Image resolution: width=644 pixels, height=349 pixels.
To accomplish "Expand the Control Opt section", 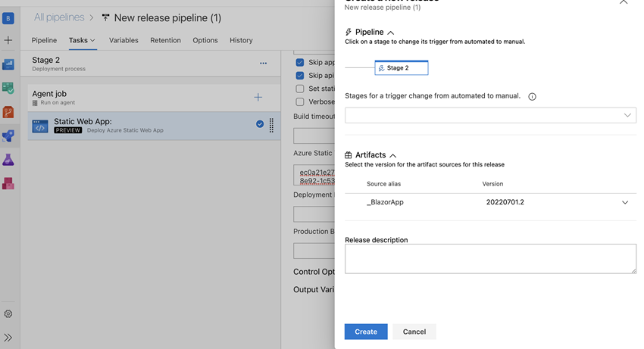I will 314,272.
